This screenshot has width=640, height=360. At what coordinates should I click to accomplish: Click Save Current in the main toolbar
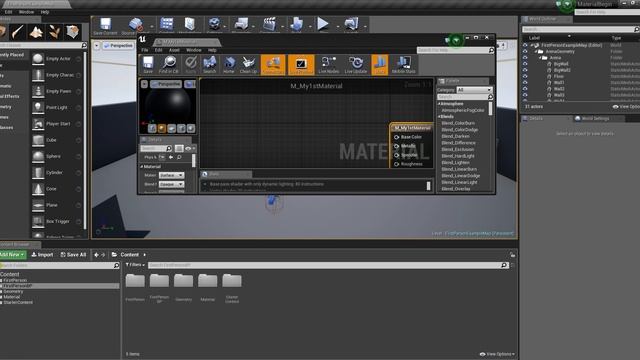(105, 26)
